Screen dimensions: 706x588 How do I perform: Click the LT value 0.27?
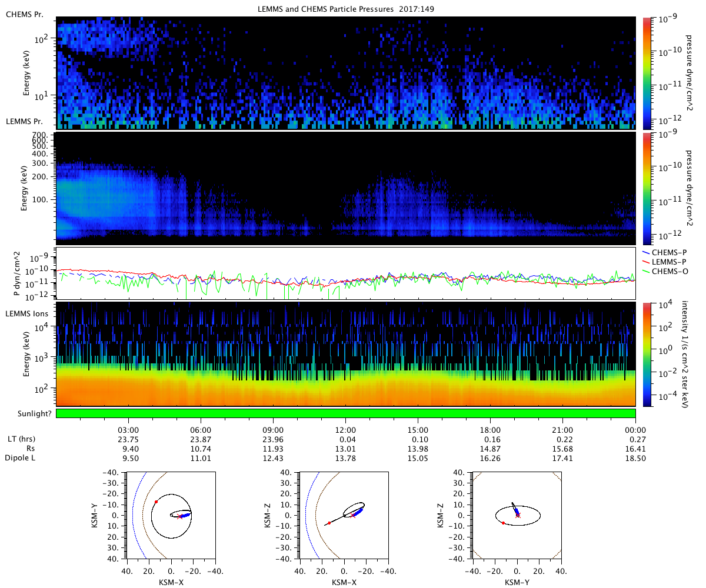click(635, 439)
